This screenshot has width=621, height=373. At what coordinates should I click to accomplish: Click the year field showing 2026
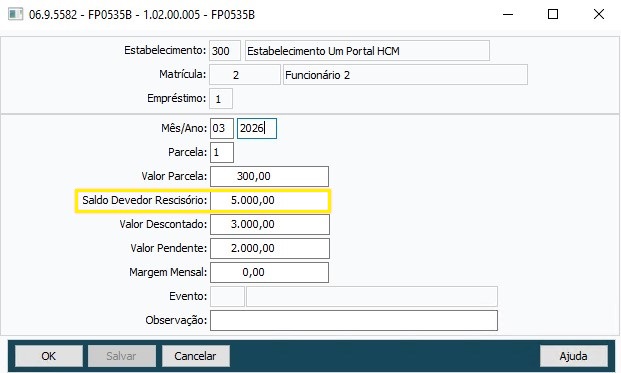pyautogui.click(x=257, y=128)
